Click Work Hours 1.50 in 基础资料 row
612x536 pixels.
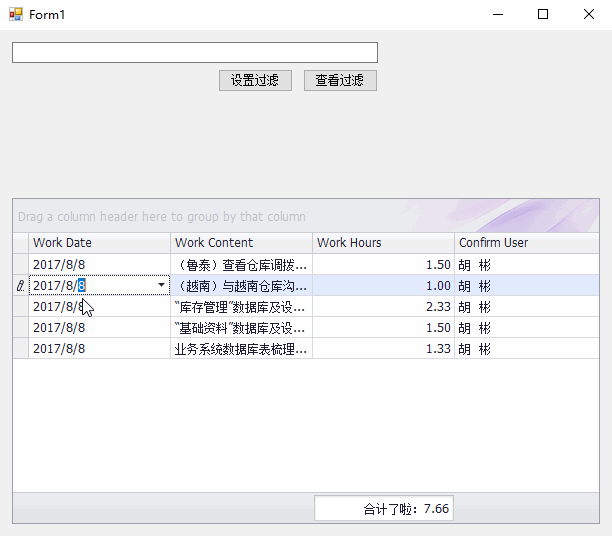click(383, 328)
